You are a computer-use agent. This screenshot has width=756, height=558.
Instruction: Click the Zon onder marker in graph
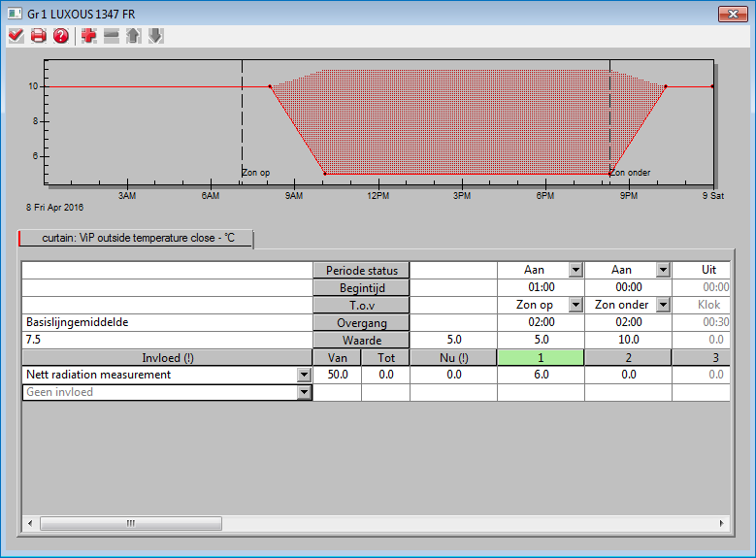tap(630, 173)
